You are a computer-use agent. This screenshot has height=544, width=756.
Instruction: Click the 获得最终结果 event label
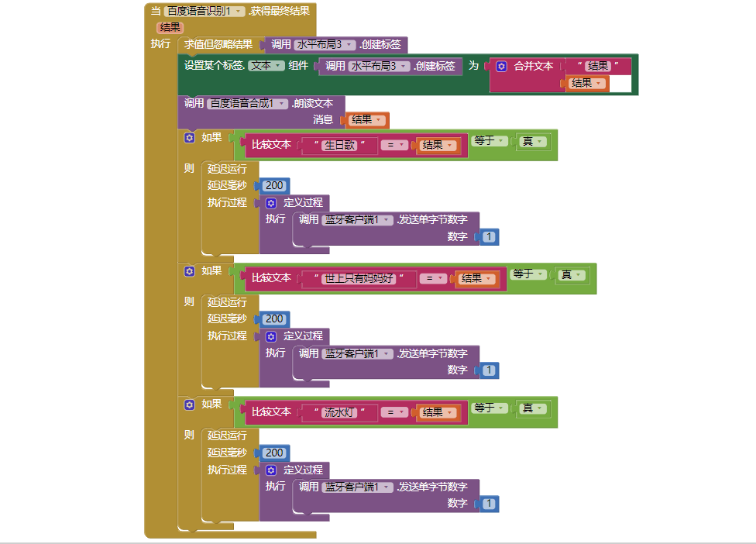(x=279, y=11)
